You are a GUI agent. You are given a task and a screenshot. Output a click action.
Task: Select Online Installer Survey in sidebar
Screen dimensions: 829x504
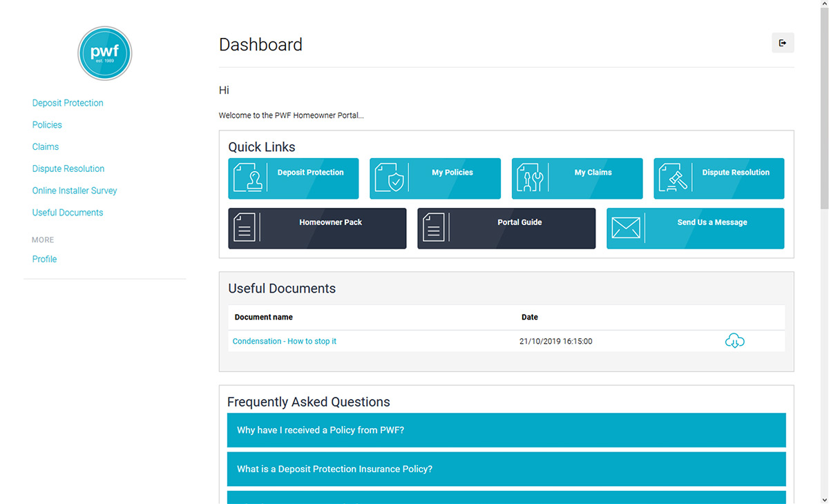[75, 191]
